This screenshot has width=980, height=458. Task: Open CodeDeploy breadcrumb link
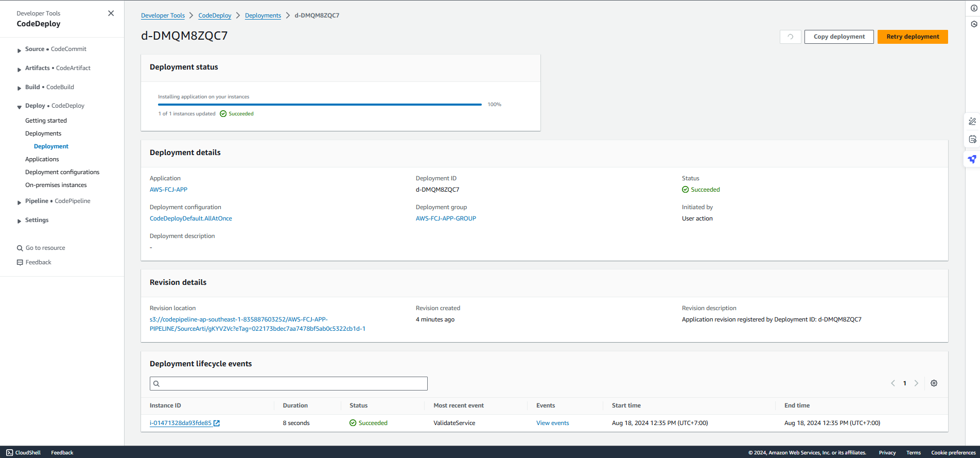[215, 15]
